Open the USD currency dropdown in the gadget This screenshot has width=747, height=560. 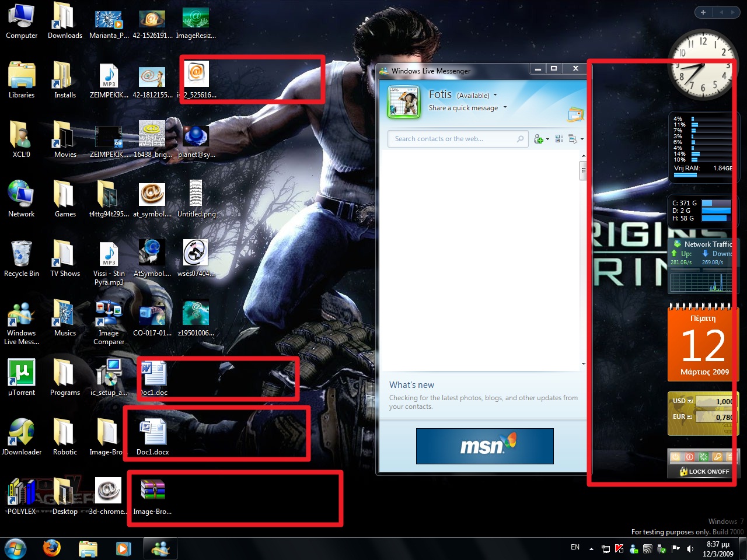pos(690,401)
